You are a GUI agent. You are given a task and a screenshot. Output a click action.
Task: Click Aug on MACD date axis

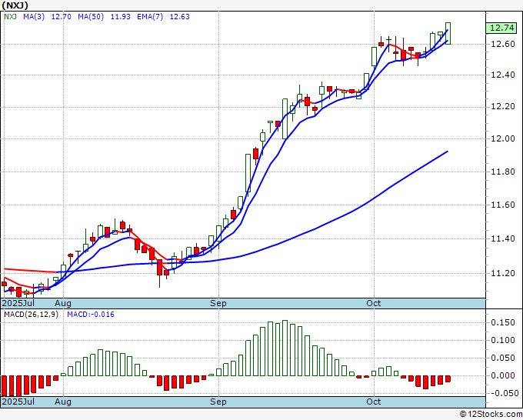[x=63, y=402]
